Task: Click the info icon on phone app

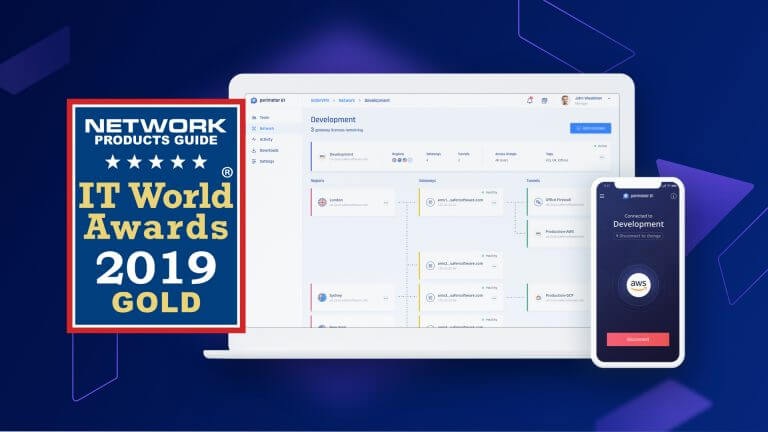Action: click(x=673, y=196)
